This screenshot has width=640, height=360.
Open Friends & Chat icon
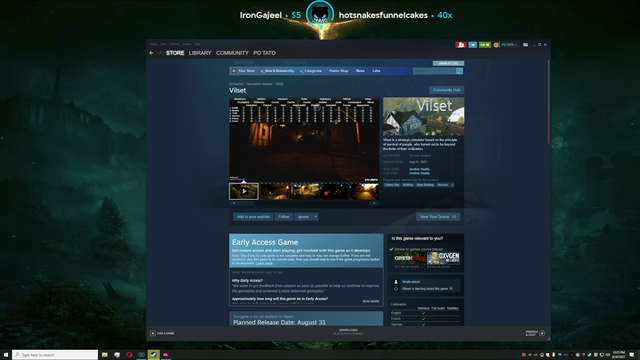(x=542, y=333)
